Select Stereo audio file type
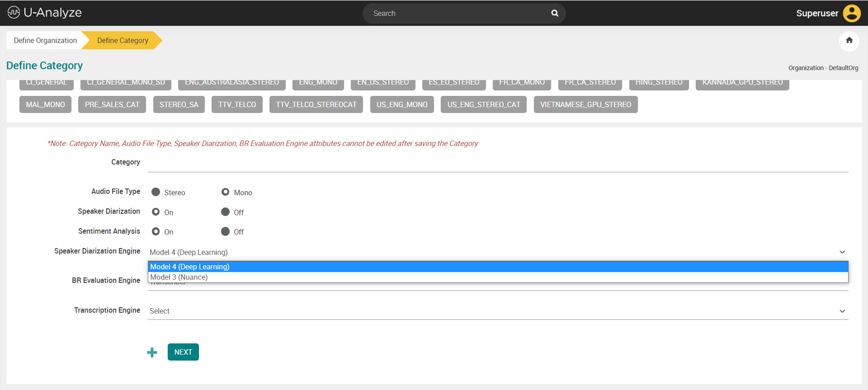Screen dimensions: 868x390 (156, 192)
